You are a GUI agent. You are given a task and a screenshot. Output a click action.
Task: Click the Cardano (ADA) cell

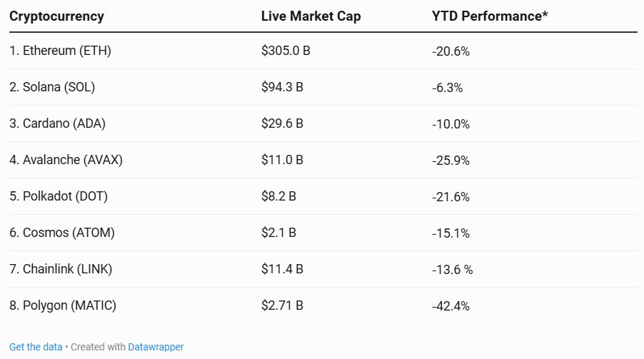coord(57,123)
